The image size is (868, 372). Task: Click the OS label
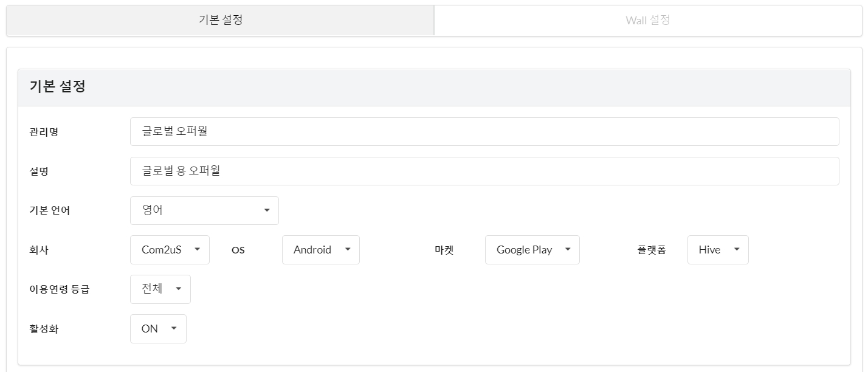coord(238,250)
